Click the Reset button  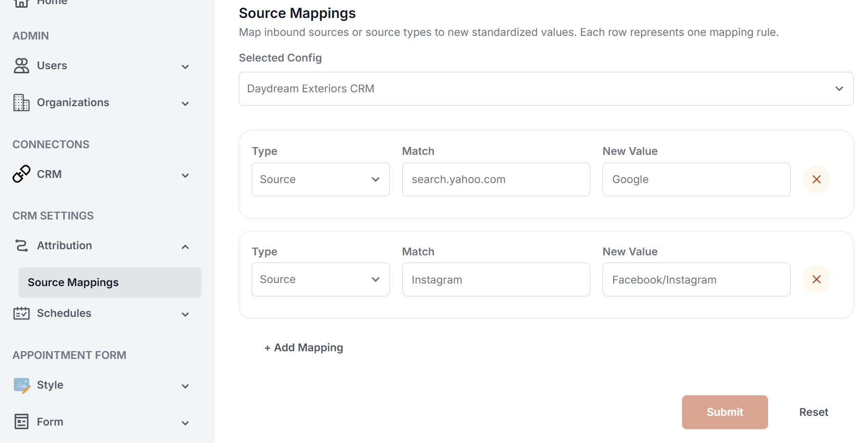tap(813, 412)
